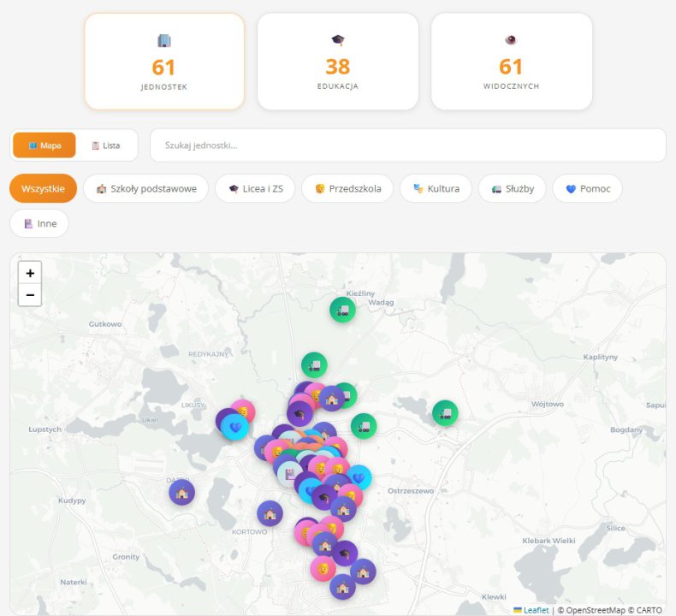Open the blue heart marker near Likusy
This screenshot has height=616, width=676.
coord(235,427)
